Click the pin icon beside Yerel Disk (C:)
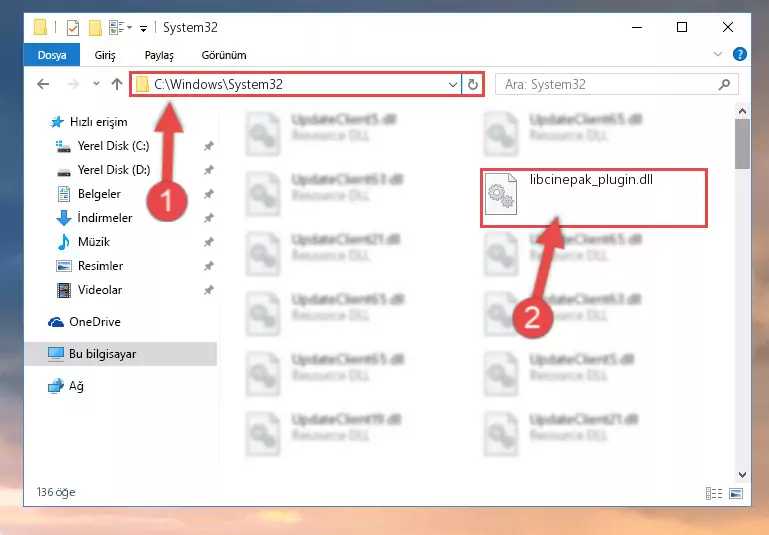The width and height of the screenshot is (769, 535). pos(209,146)
